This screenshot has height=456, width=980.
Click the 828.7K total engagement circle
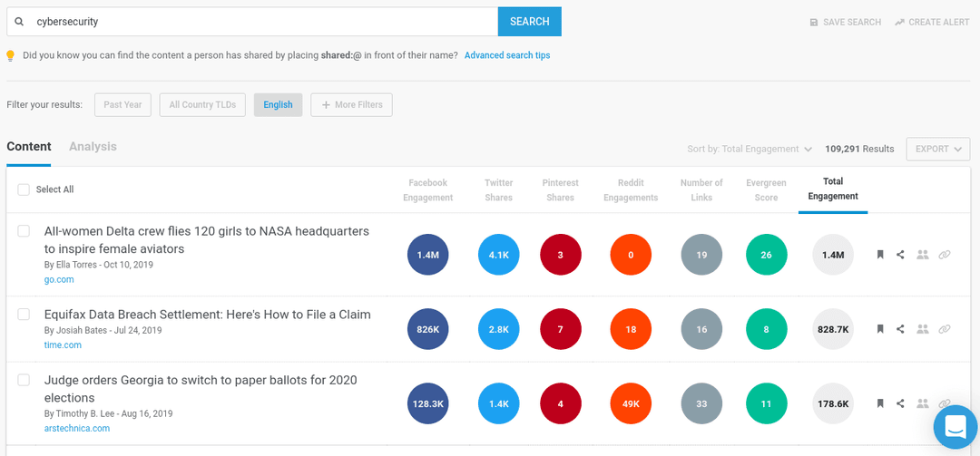click(x=833, y=328)
